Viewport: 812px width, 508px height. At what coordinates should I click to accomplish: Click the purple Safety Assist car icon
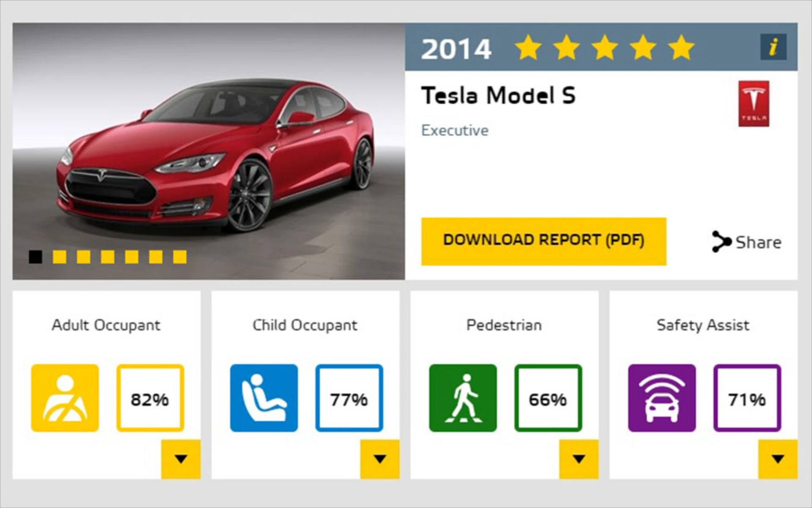(662, 398)
